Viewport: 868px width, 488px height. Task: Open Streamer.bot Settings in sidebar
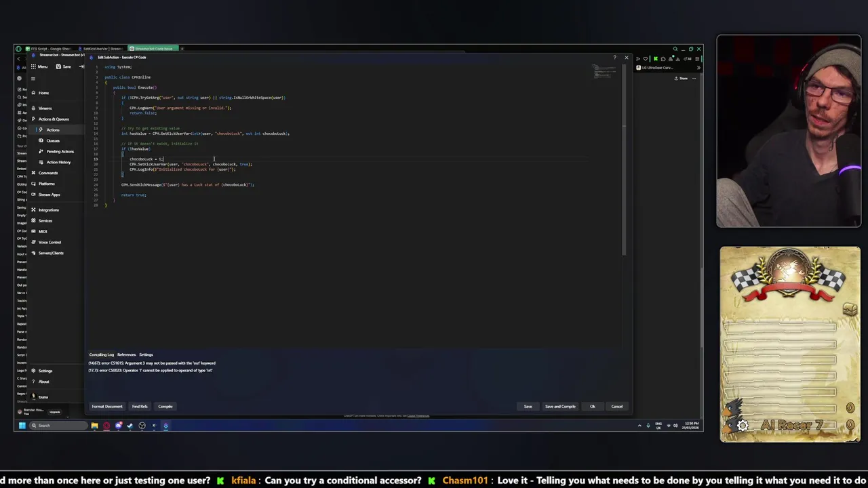point(45,371)
